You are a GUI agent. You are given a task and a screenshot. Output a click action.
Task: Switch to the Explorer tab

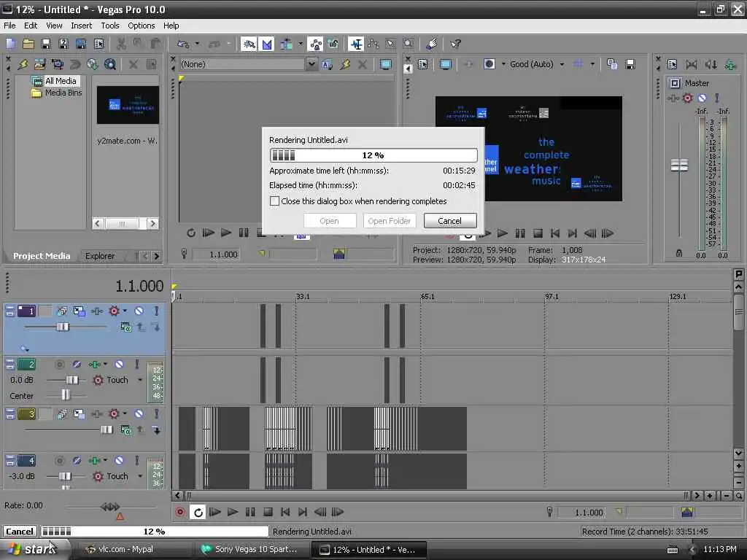99,256
